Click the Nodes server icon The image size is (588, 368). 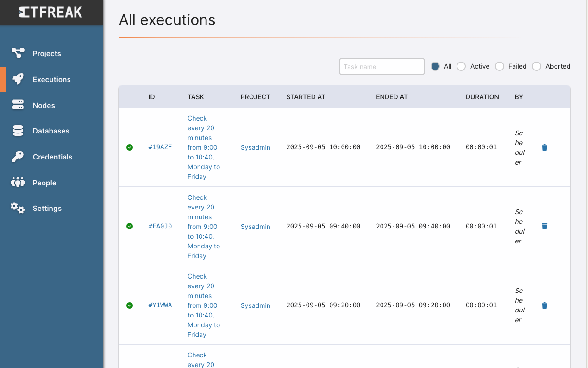pyautogui.click(x=18, y=105)
